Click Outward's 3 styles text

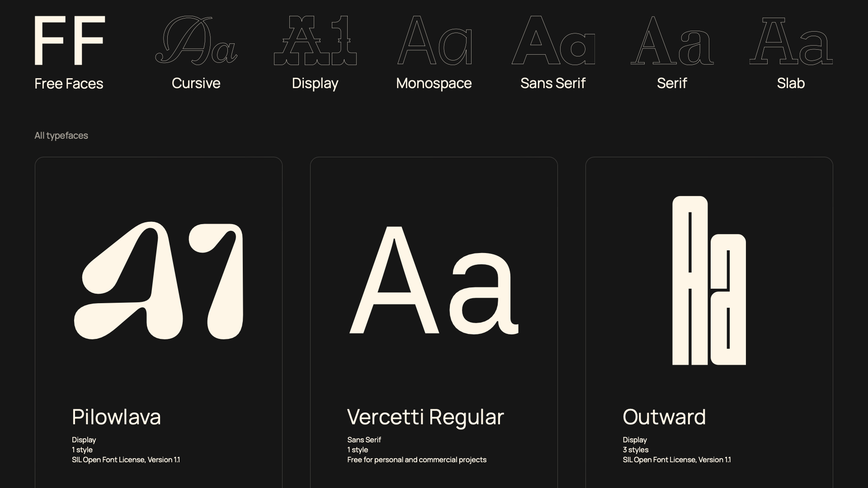coord(636,450)
